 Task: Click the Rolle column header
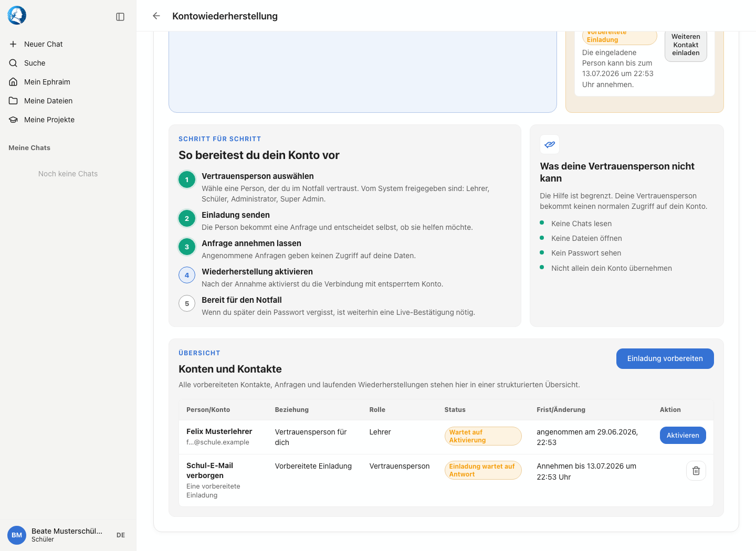point(377,410)
